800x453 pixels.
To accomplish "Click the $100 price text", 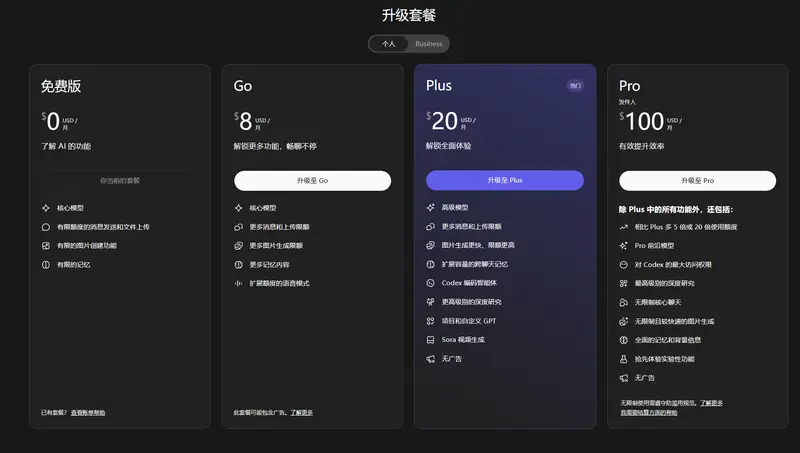I will tap(642, 122).
